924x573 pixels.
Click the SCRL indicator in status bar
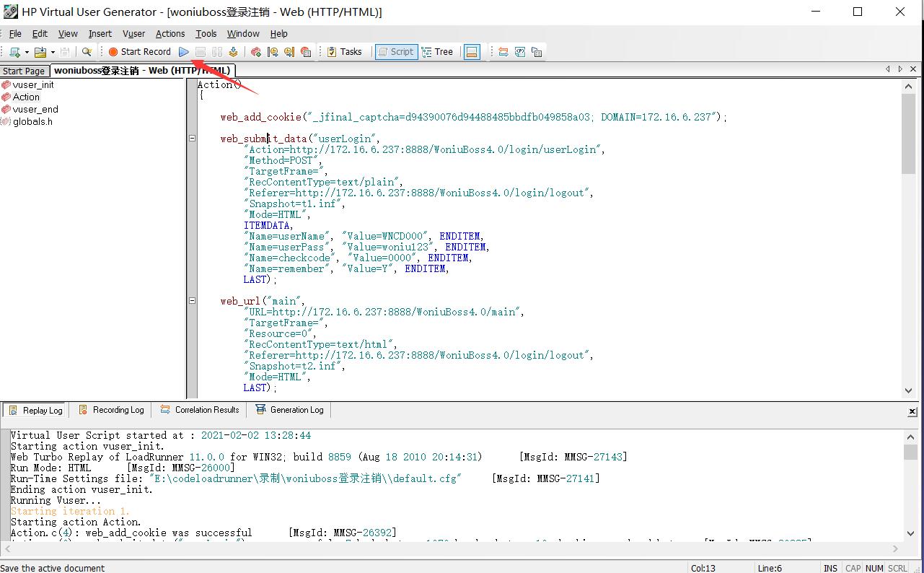897,568
